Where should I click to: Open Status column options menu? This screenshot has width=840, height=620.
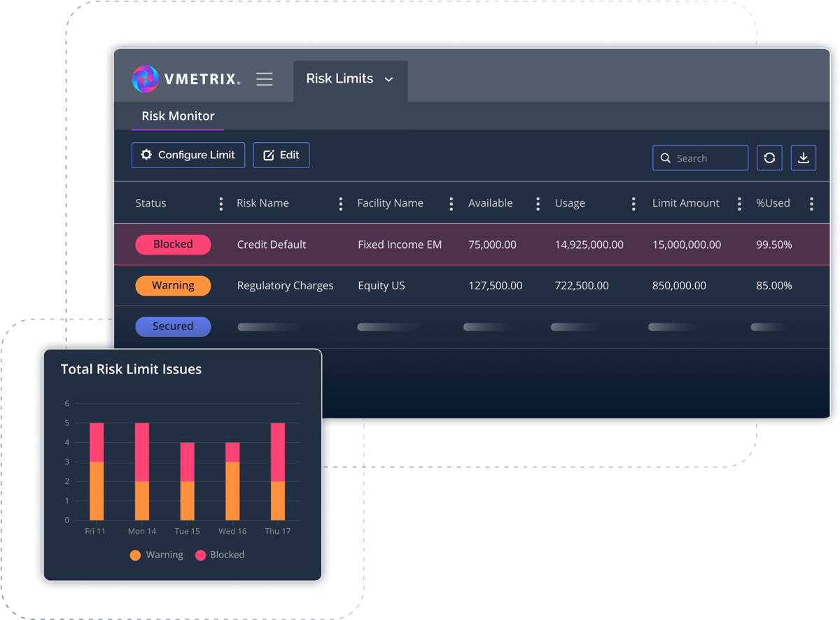[x=221, y=204]
